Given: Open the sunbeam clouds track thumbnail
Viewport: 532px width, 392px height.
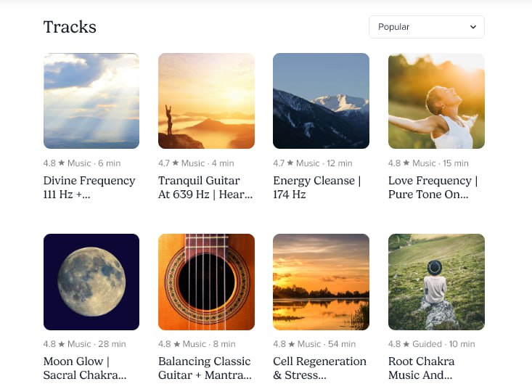Looking at the screenshot, I should [x=91, y=101].
